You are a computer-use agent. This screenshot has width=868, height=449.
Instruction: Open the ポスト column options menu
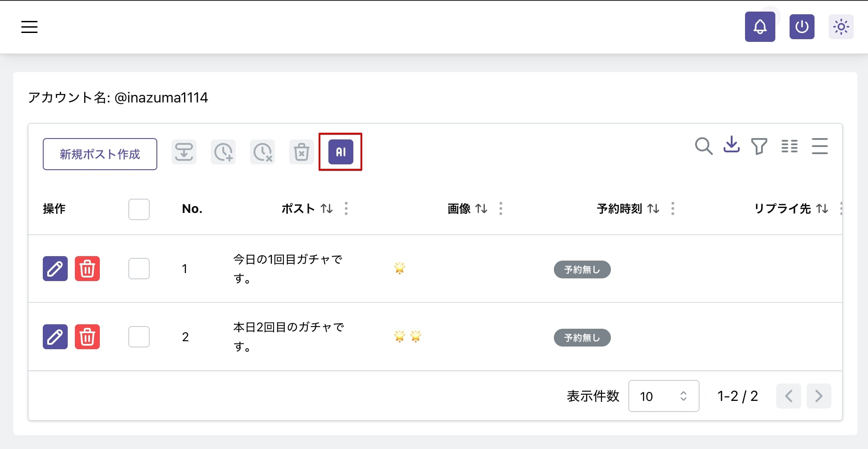[x=346, y=208]
